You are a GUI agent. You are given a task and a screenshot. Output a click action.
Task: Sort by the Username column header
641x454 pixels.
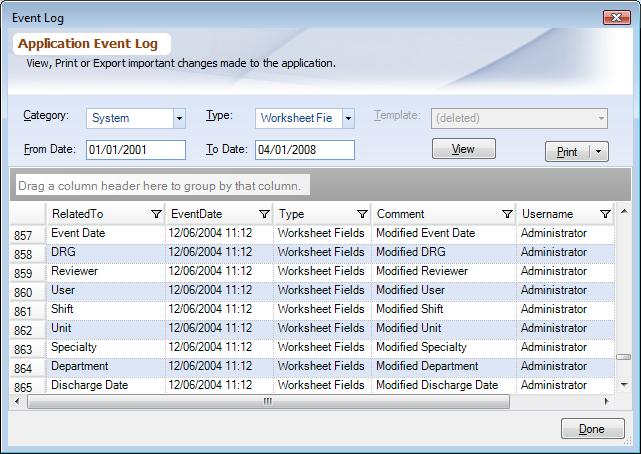tap(566, 214)
